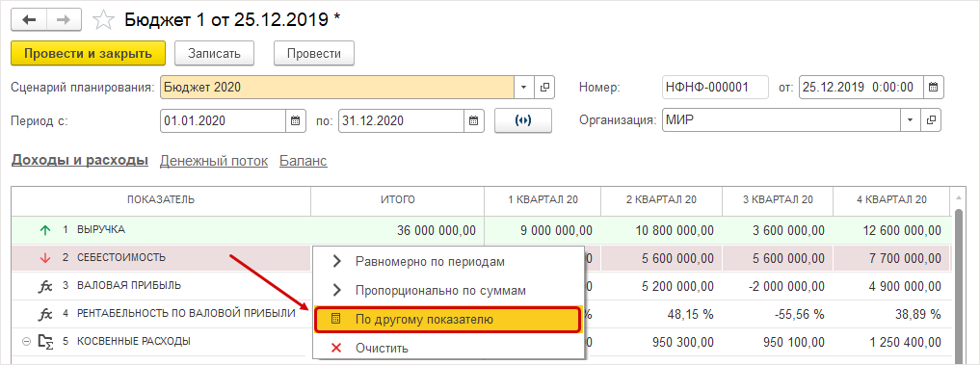Collapse the КОСВЕННЫЕ РАСХОДЫ group
This screenshot has width=980, height=365.
26,341
